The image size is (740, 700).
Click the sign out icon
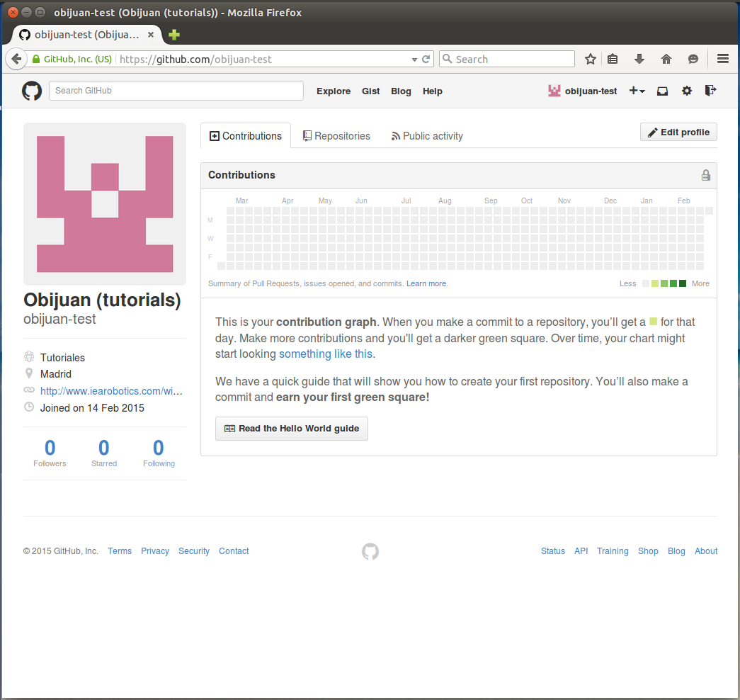click(x=710, y=91)
